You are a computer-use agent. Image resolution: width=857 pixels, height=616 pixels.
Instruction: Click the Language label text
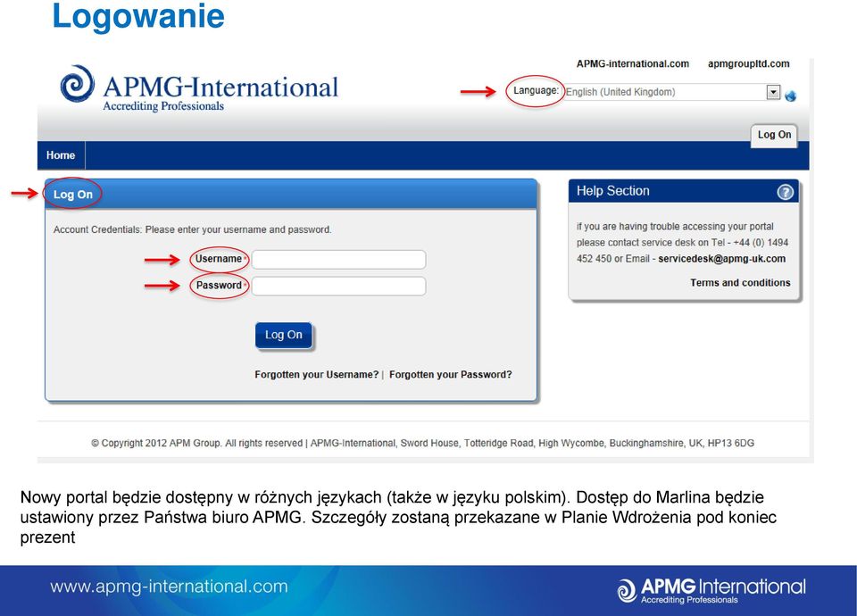[536, 91]
